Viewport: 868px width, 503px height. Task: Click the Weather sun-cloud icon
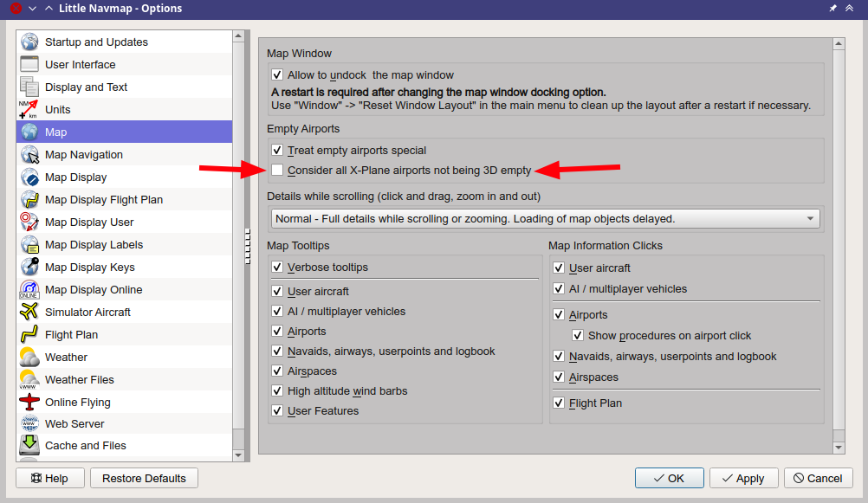tap(29, 357)
